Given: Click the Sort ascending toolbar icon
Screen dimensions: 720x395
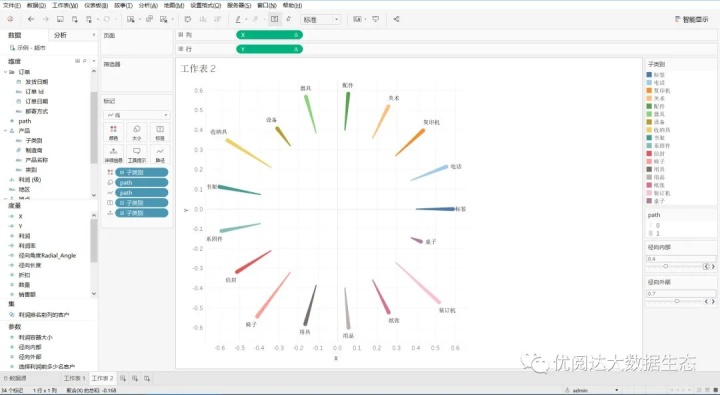Looking at the screenshot, I should pos(202,19).
